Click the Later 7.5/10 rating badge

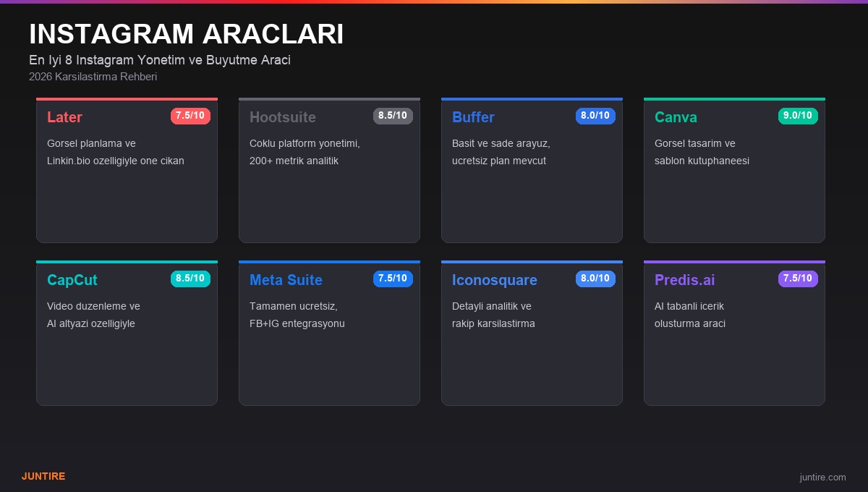[x=190, y=116]
